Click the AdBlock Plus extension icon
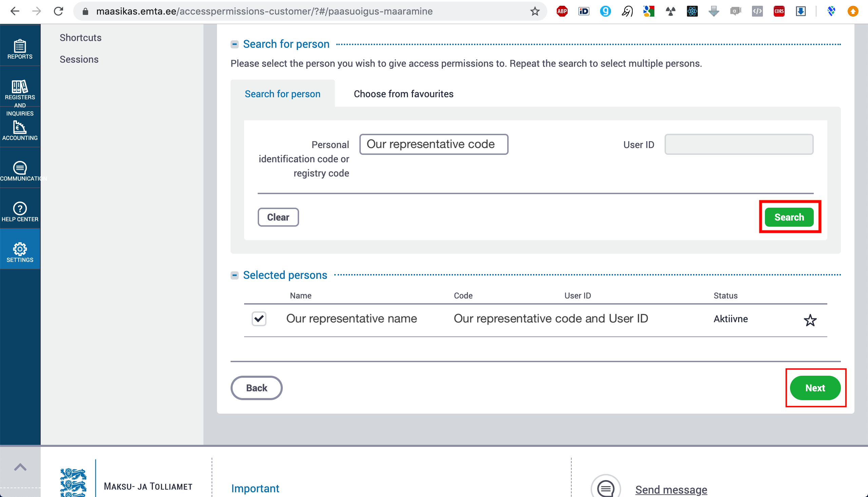 tap(562, 11)
